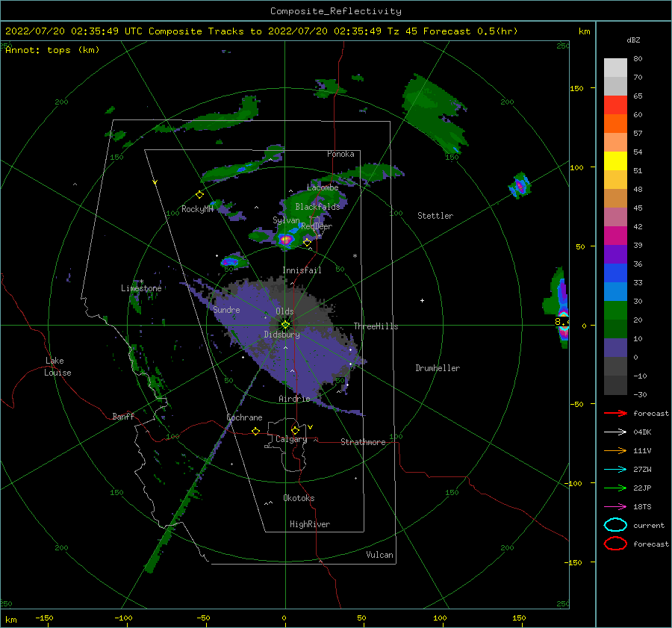
Task: Click the red forecast ellipse legend icon
Action: pyautogui.click(x=615, y=544)
